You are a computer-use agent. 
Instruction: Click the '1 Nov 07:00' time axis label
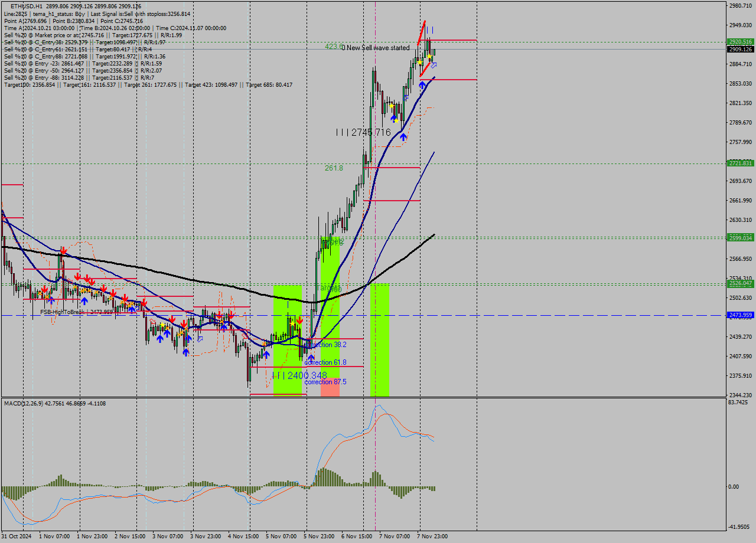(54, 537)
